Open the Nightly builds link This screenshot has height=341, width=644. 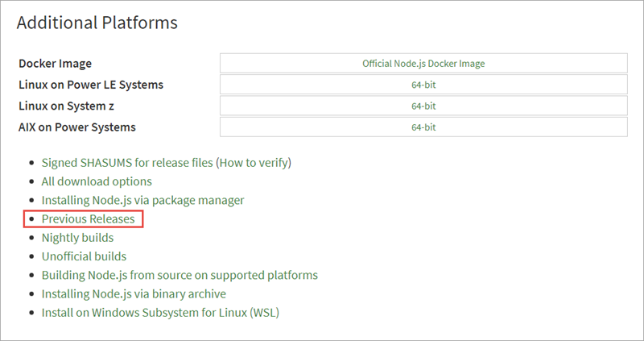[x=77, y=238]
